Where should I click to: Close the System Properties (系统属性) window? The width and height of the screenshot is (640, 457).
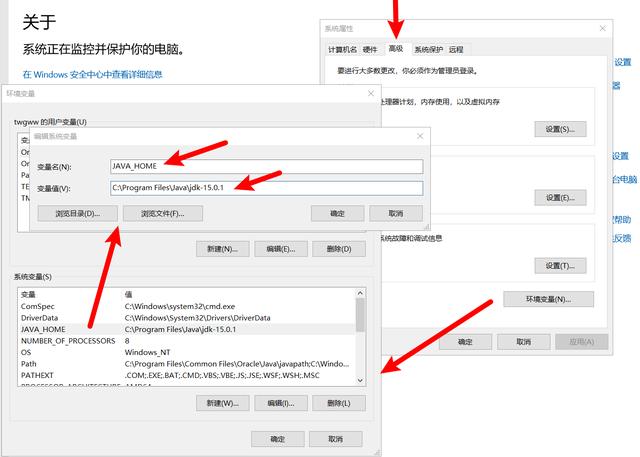click(x=602, y=28)
